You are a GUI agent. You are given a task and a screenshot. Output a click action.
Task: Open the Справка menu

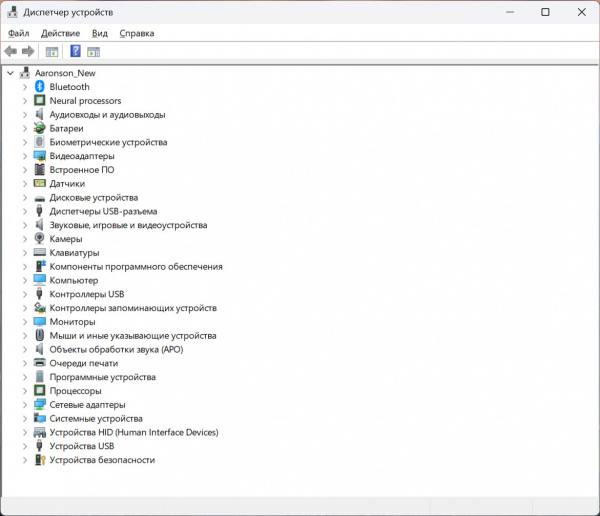point(137,33)
